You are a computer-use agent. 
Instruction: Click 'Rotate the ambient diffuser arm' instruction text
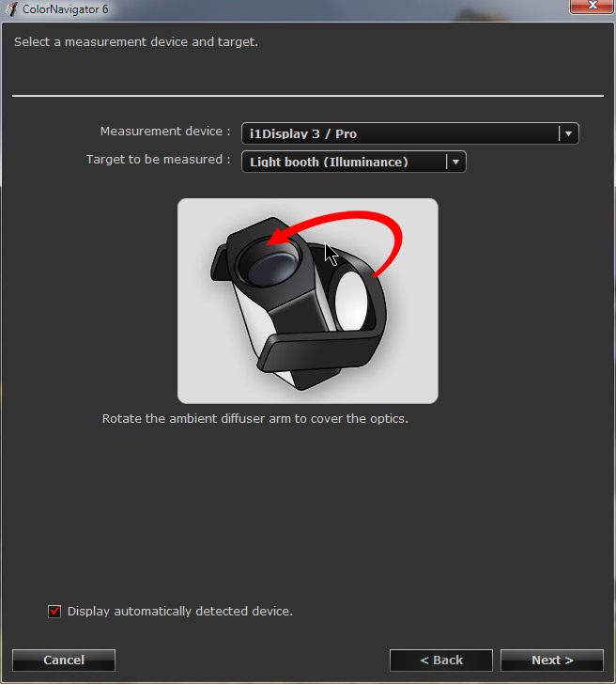(x=255, y=419)
